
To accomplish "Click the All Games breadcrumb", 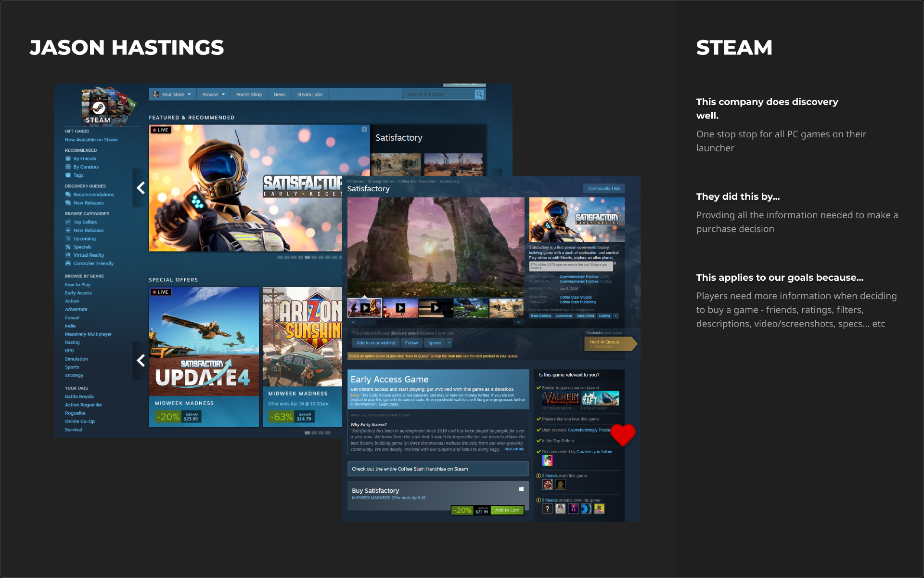I will coord(356,182).
